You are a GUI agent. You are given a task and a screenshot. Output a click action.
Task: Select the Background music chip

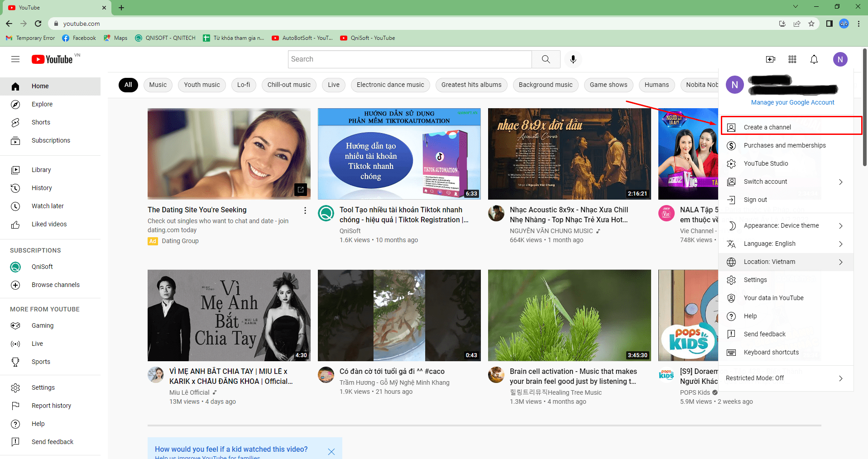[x=546, y=85]
